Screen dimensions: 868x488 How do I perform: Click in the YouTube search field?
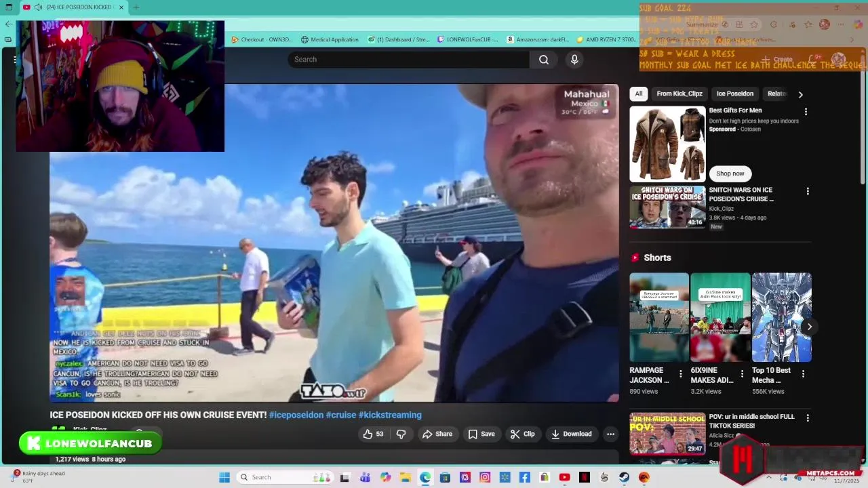[408, 60]
